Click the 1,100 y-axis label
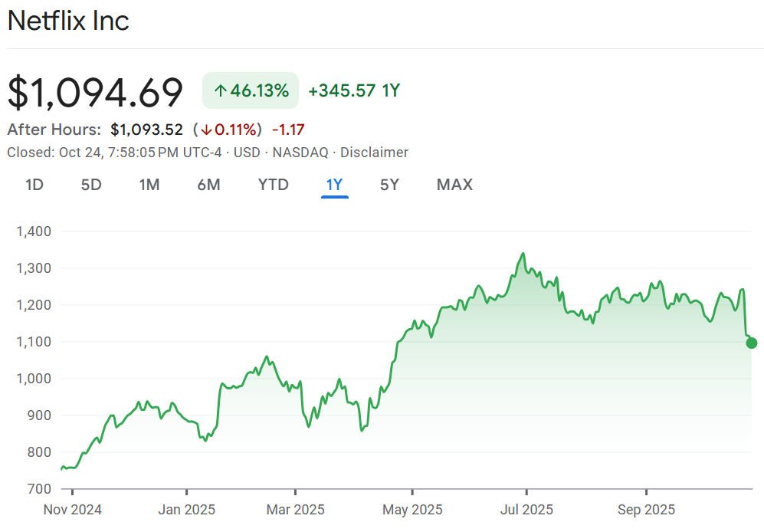This screenshot has height=532, width=764. click(34, 342)
